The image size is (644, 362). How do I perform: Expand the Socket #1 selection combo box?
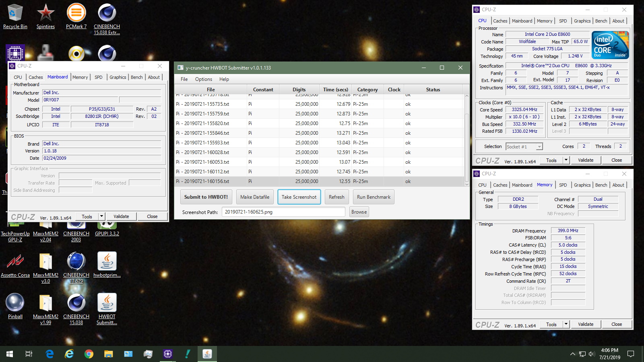tap(524, 147)
